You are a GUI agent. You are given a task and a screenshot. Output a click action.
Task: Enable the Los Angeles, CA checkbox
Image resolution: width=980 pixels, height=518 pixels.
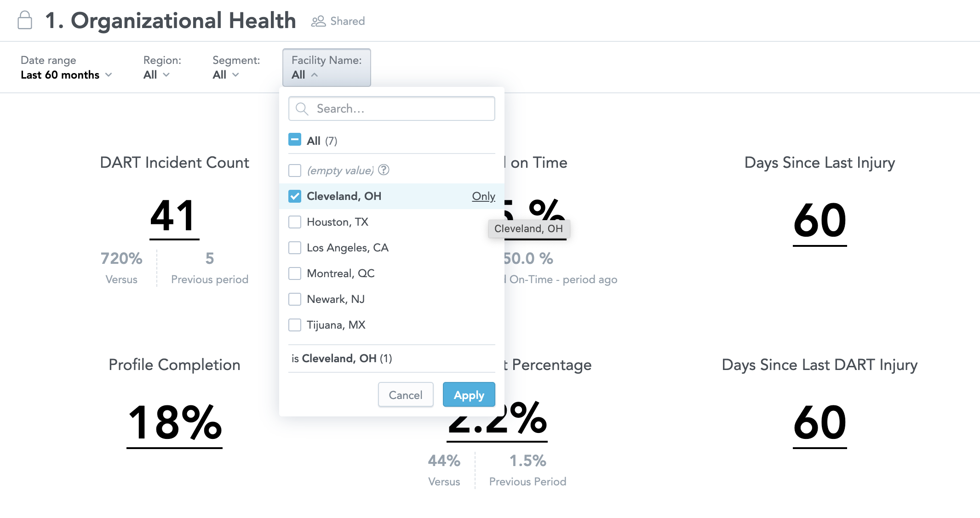pyautogui.click(x=295, y=248)
